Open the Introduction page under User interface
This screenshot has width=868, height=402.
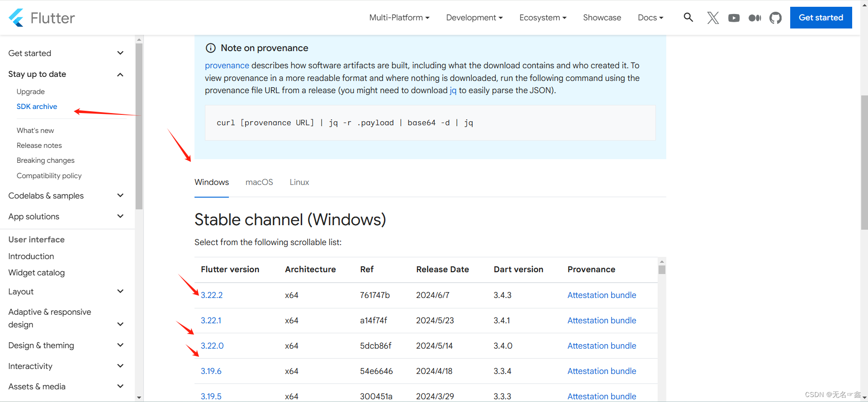tap(31, 256)
